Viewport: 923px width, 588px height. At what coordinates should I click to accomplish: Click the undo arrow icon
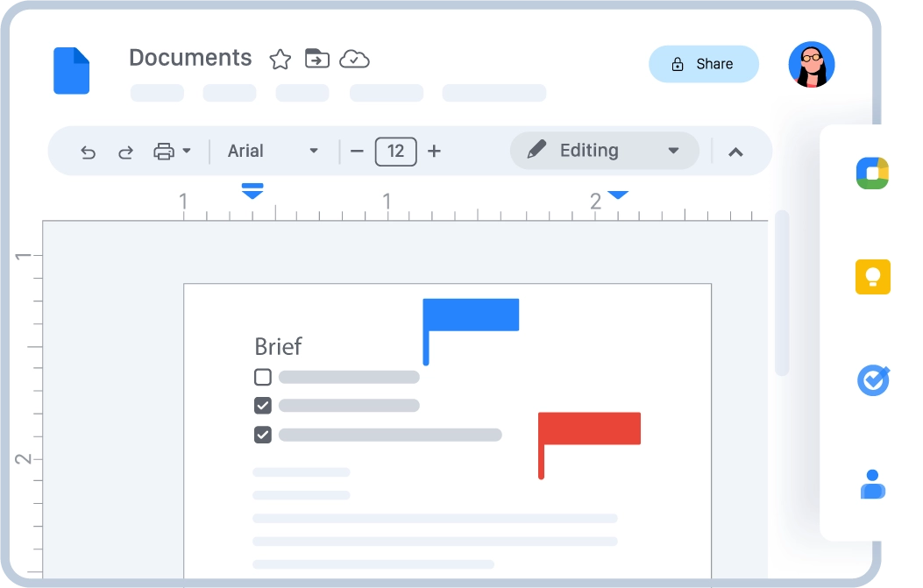pos(88,152)
